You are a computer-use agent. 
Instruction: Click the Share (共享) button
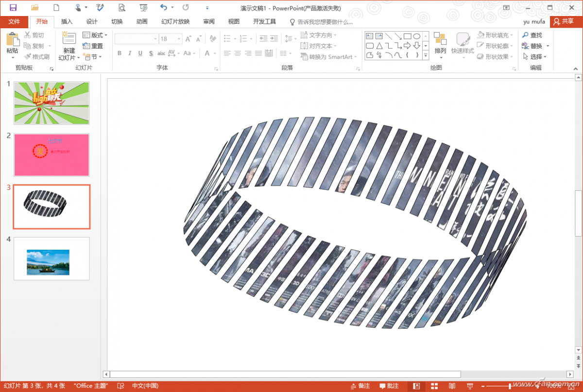coord(563,22)
